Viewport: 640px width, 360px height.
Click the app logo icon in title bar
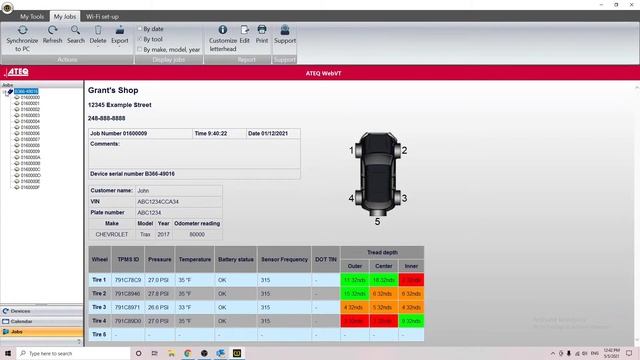[x=7, y=7]
